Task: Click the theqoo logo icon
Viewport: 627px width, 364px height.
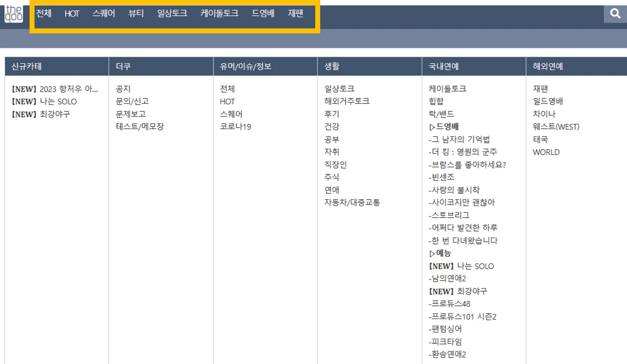Action: (14, 14)
